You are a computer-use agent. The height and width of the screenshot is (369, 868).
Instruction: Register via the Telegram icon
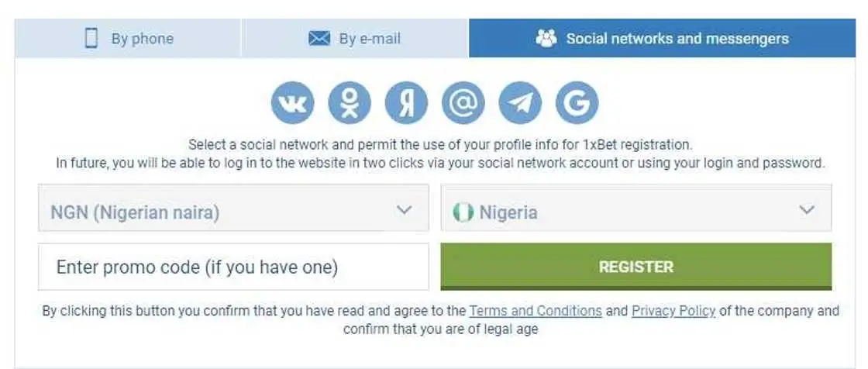click(x=520, y=102)
